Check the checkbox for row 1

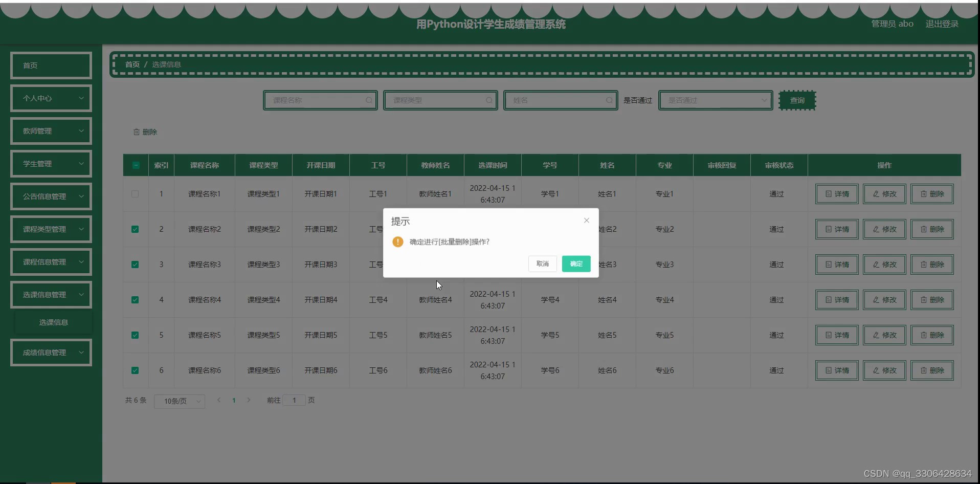(x=135, y=194)
